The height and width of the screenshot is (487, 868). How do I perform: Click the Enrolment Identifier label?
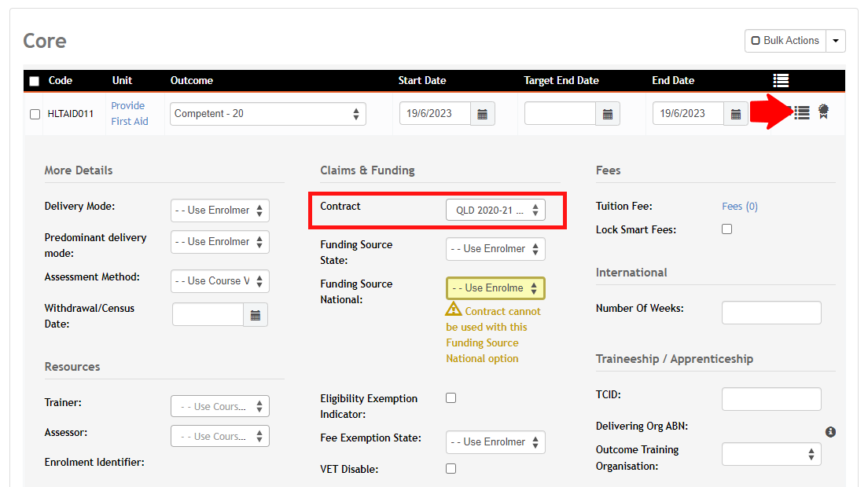click(94, 462)
